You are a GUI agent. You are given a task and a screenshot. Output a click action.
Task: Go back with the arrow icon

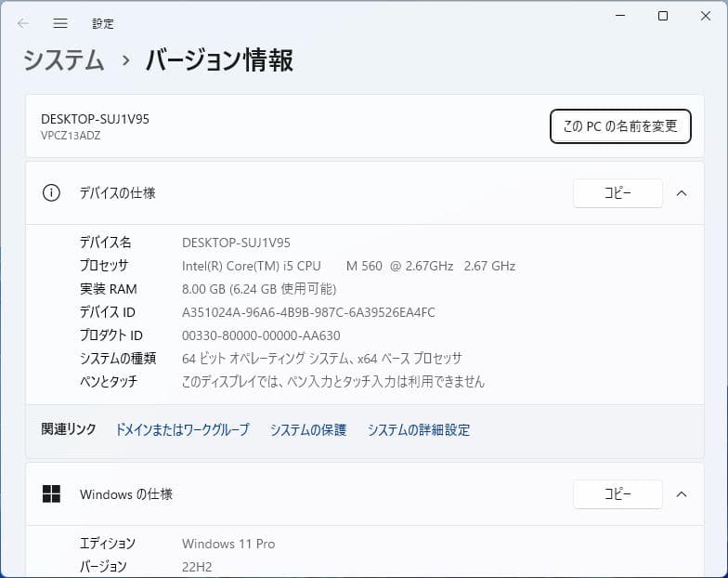(22, 23)
